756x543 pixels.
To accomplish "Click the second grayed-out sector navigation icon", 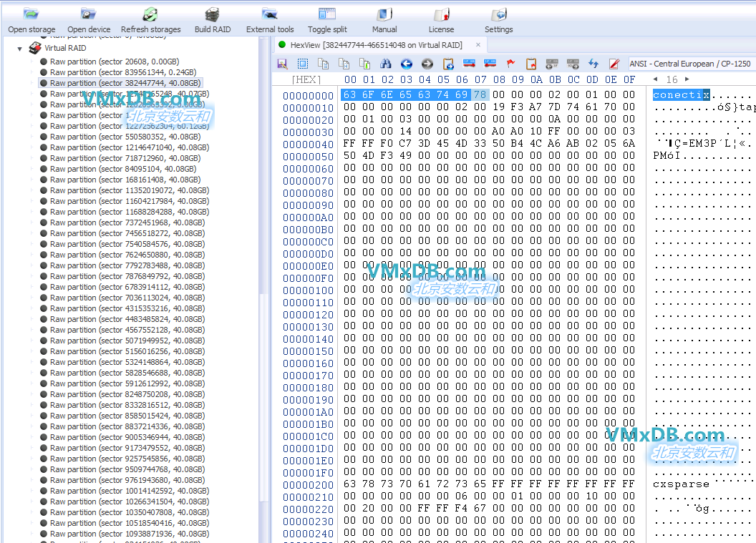I will tap(573, 64).
